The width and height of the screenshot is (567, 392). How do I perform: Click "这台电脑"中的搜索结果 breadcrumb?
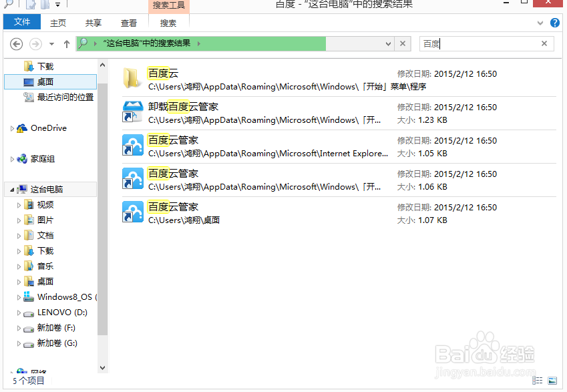(x=147, y=43)
